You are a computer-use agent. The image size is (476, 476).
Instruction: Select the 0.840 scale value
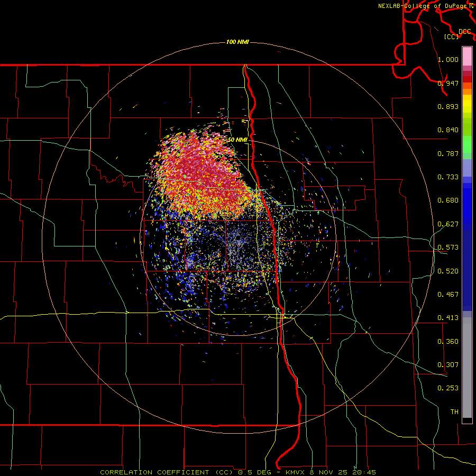click(448, 130)
